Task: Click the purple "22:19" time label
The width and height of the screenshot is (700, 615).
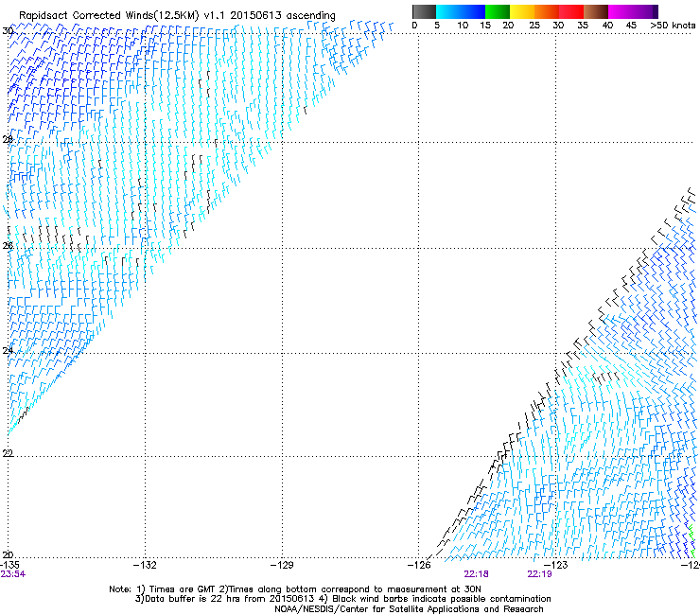Action: click(x=539, y=574)
